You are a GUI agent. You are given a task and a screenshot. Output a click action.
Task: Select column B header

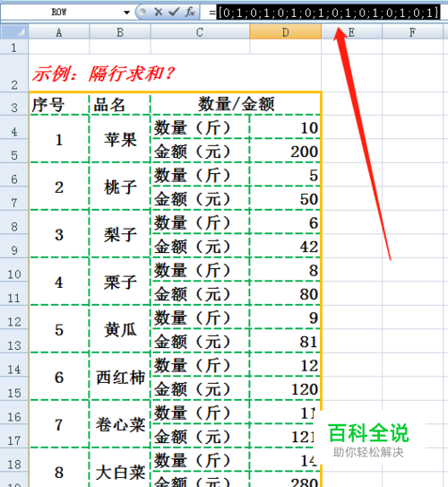pyautogui.click(x=120, y=32)
